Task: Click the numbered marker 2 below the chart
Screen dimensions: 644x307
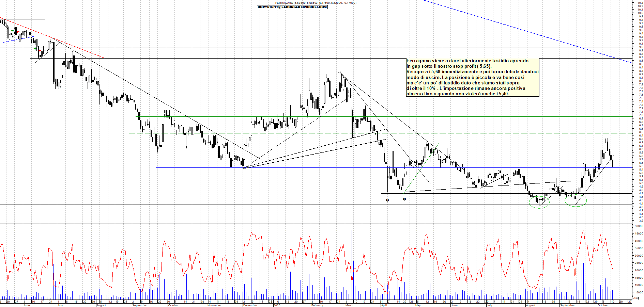Action: (404, 199)
